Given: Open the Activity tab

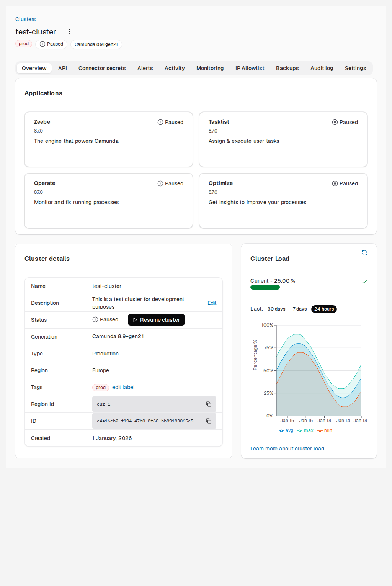Looking at the screenshot, I should click(x=175, y=68).
